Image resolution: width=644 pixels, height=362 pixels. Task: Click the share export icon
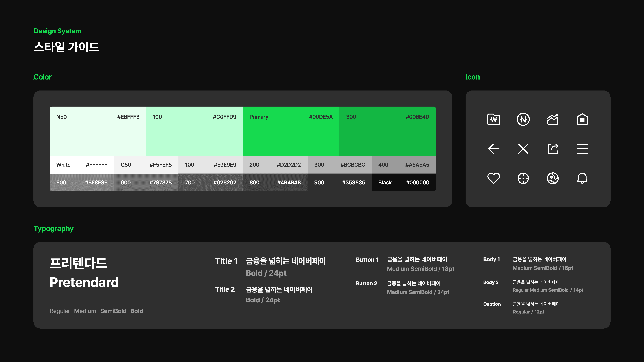(x=552, y=149)
